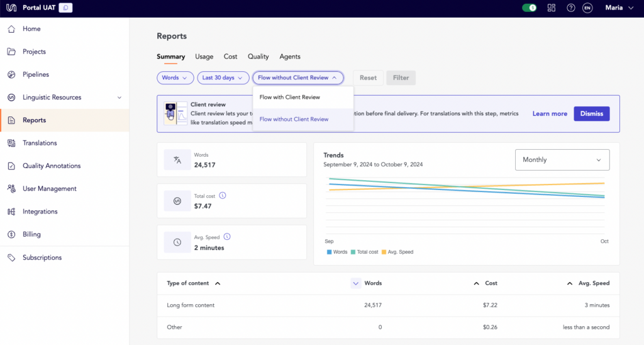This screenshot has width=644, height=345.
Task: Click the EN language selector icon
Action: [x=587, y=8]
